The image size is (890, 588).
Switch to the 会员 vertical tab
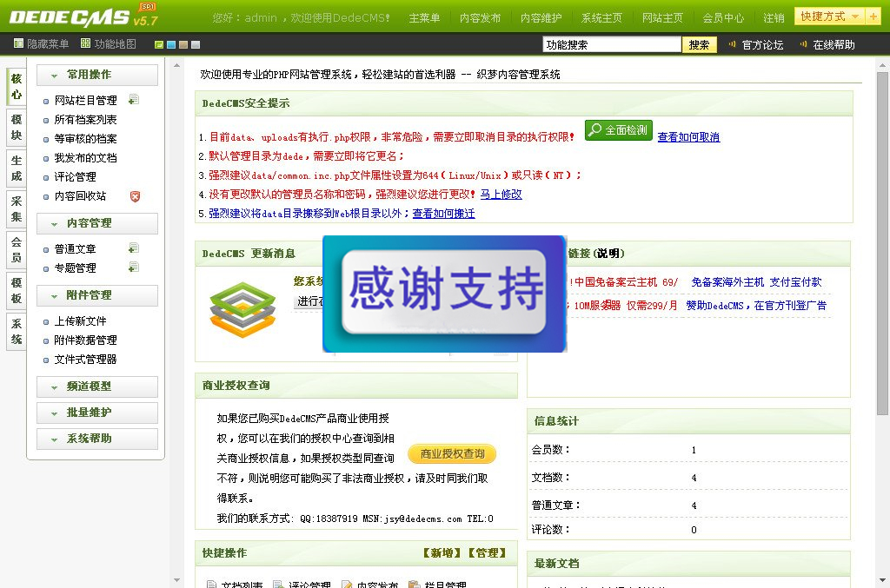(17, 249)
